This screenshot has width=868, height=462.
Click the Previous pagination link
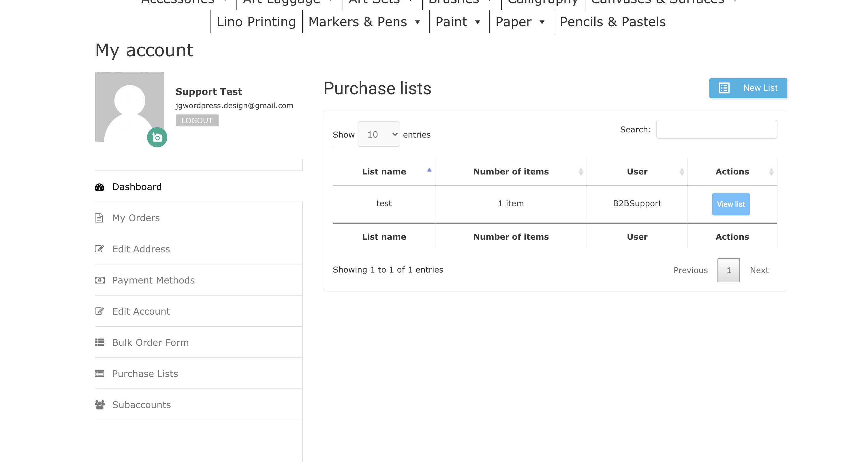click(x=690, y=270)
